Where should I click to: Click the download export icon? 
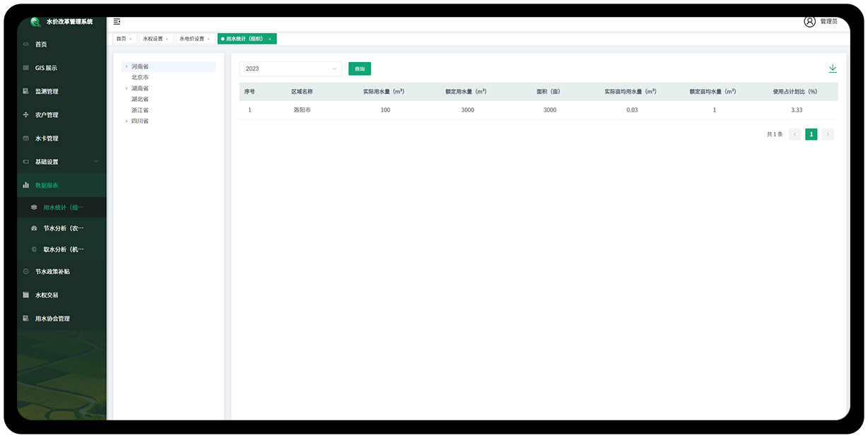click(832, 69)
